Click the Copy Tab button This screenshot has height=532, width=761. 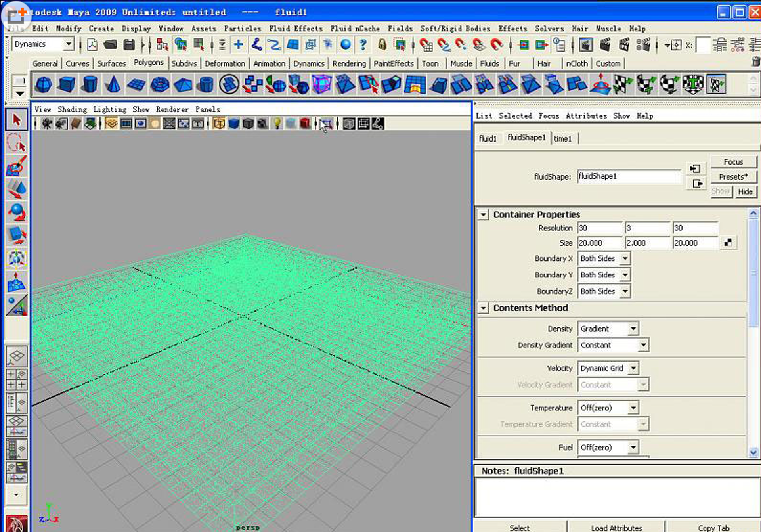[x=713, y=527]
